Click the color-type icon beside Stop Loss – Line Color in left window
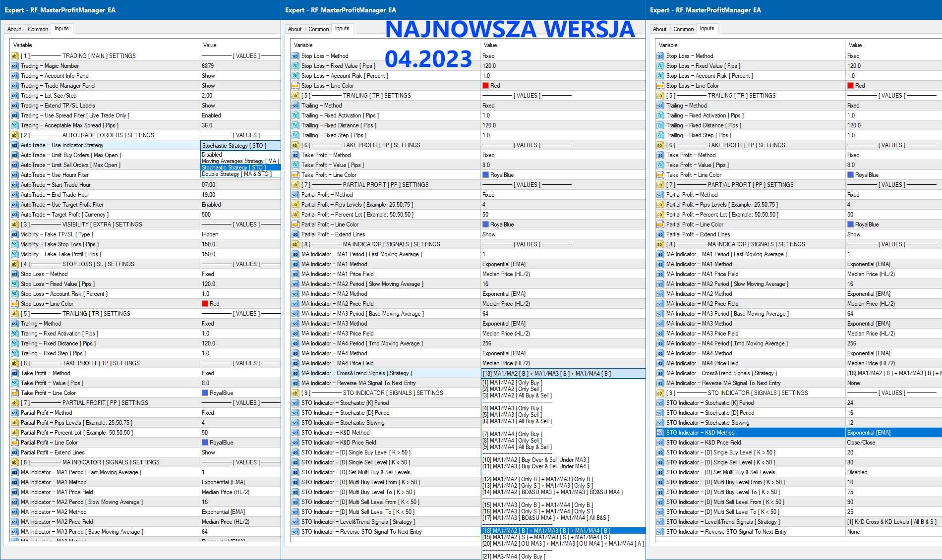 pos(14,304)
